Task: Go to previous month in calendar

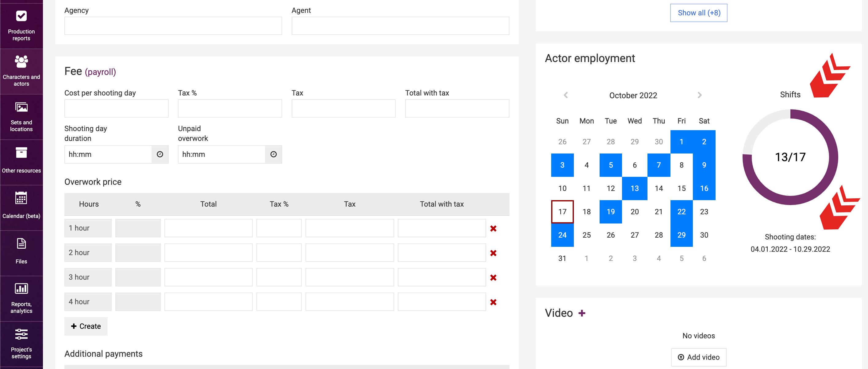Action: click(x=566, y=95)
